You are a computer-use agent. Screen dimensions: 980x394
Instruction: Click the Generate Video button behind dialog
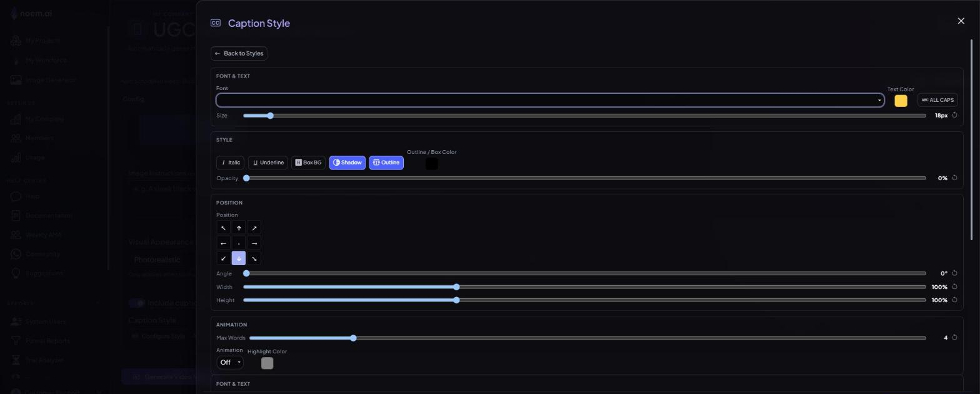tap(159, 377)
